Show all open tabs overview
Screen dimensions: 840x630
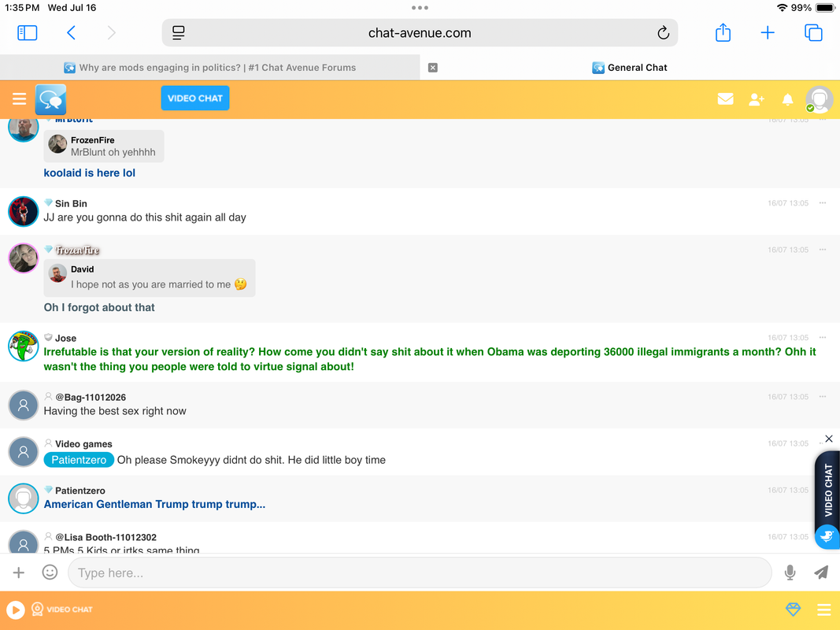(813, 32)
